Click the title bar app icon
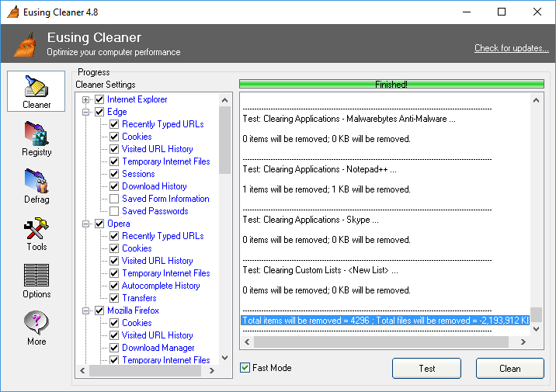The image size is (556, 392). tap(12, 12)
